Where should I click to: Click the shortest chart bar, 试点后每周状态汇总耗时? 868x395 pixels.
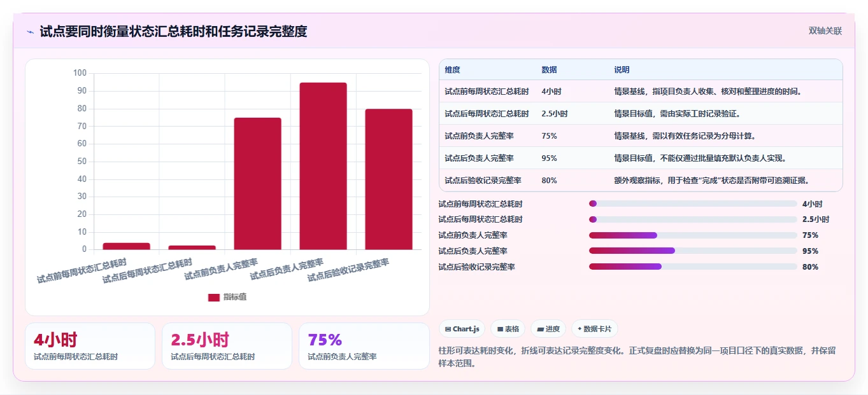point(192,247)
